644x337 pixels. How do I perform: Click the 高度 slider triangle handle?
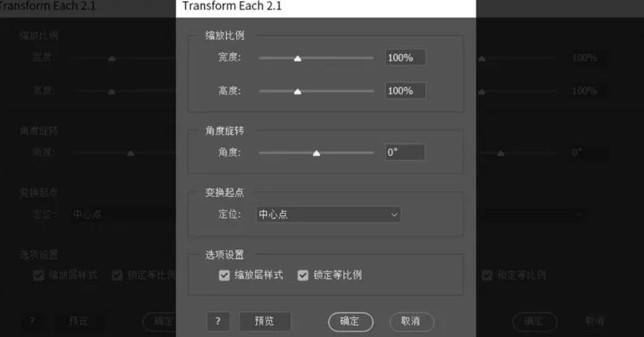[298, 91]
